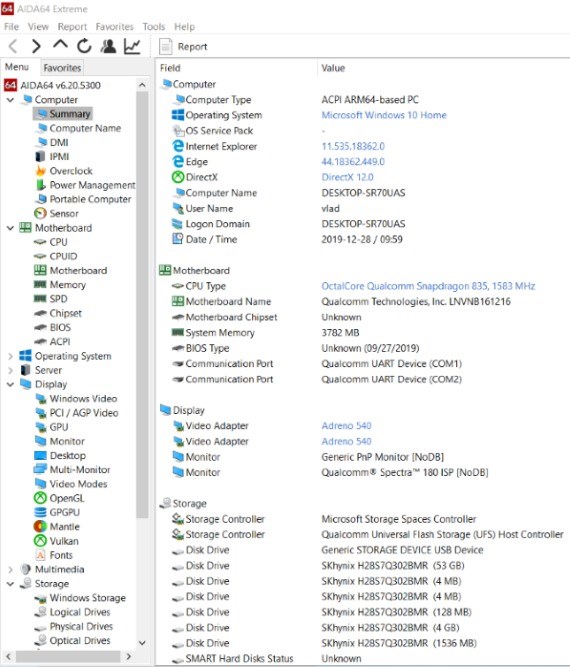The width and height of the screenshot is (570, 667).
Task: Select the SMART Hard Disks Status row
Action: click(362, 658)
